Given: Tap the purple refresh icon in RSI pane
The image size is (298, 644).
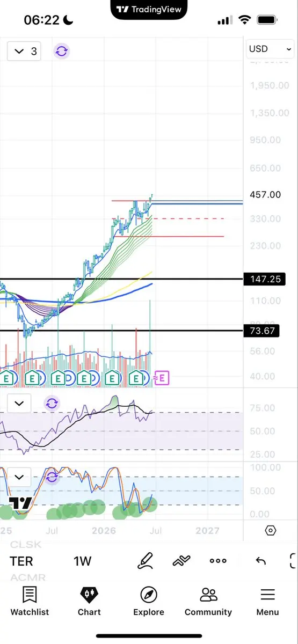Looking at the screenshot, I should tap(52, 403).
